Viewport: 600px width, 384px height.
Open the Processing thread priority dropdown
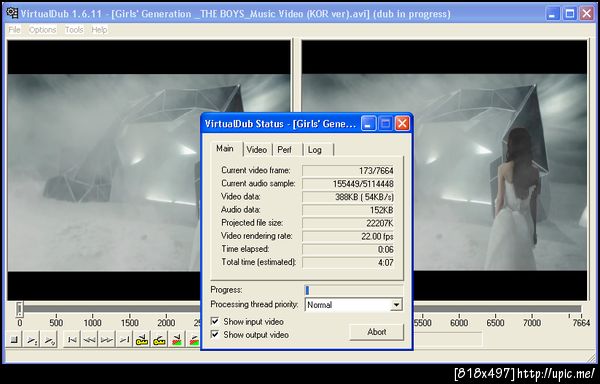point(396,305)
